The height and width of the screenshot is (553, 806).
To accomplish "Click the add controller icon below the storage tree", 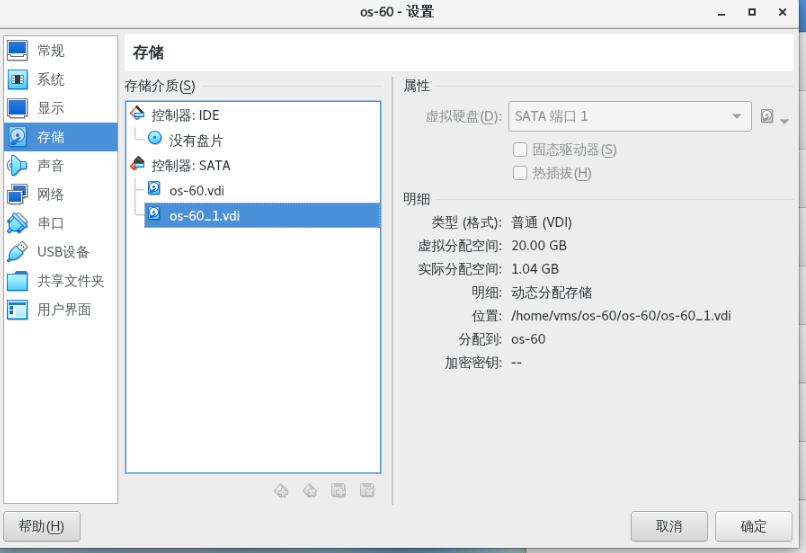I will [x=281, y=490].
